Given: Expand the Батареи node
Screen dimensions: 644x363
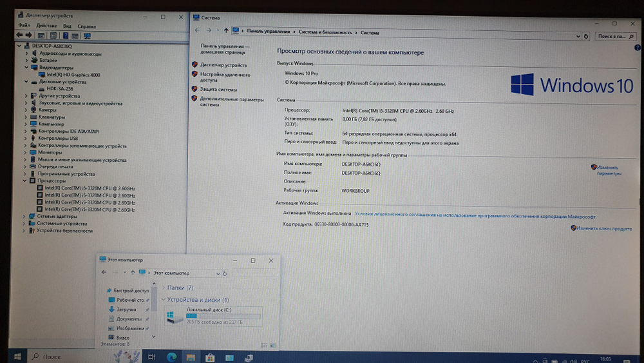Looking at the screenshot, I should (26, 61).
